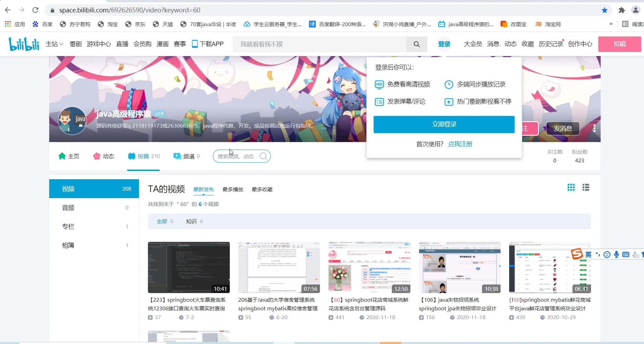
Task: Switch to 频道 tab
Action: (186, 156)
